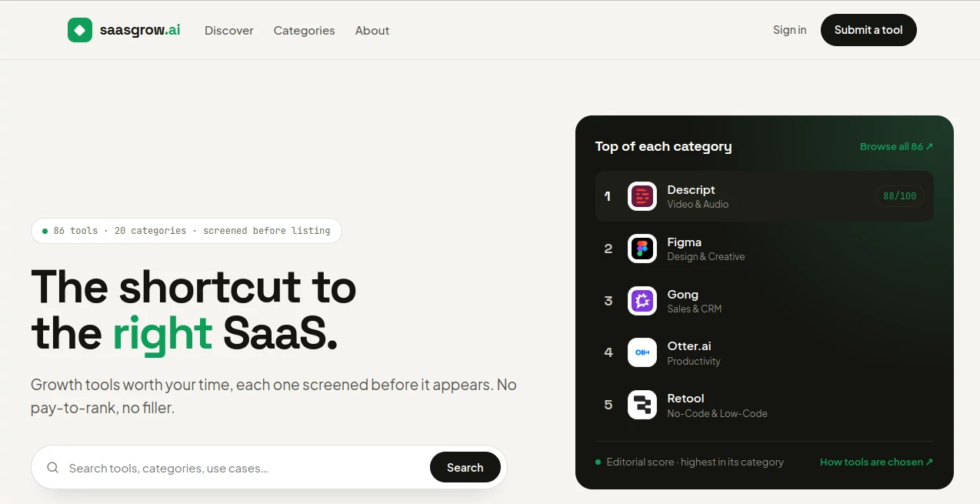Click the Editorial score footer note
This screenshot has width=980, height=504.
pyautogui.click(x=695, y=462)
